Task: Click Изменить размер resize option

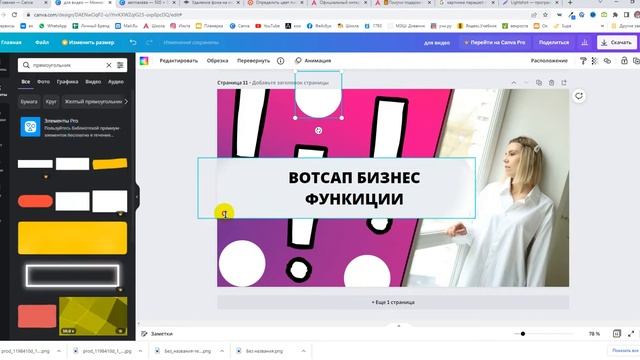Action: coord(88,42)
